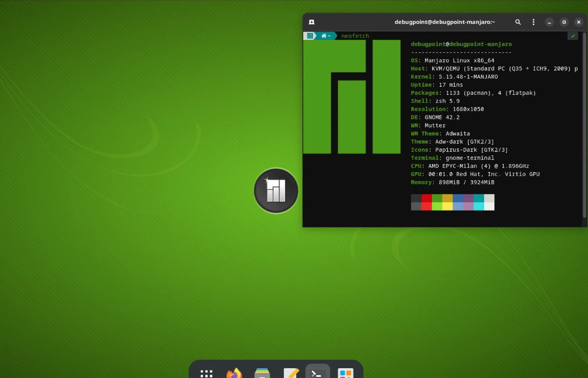Click the Manjaro logo in the prompt
588x378 pixels.
click(x=310, y=36)
